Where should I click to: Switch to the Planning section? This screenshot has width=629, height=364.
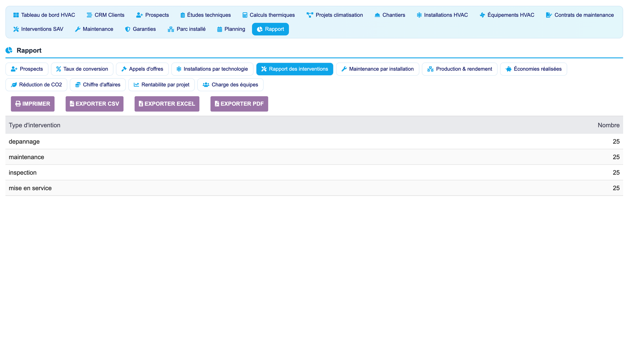click(x=231, y=29)
